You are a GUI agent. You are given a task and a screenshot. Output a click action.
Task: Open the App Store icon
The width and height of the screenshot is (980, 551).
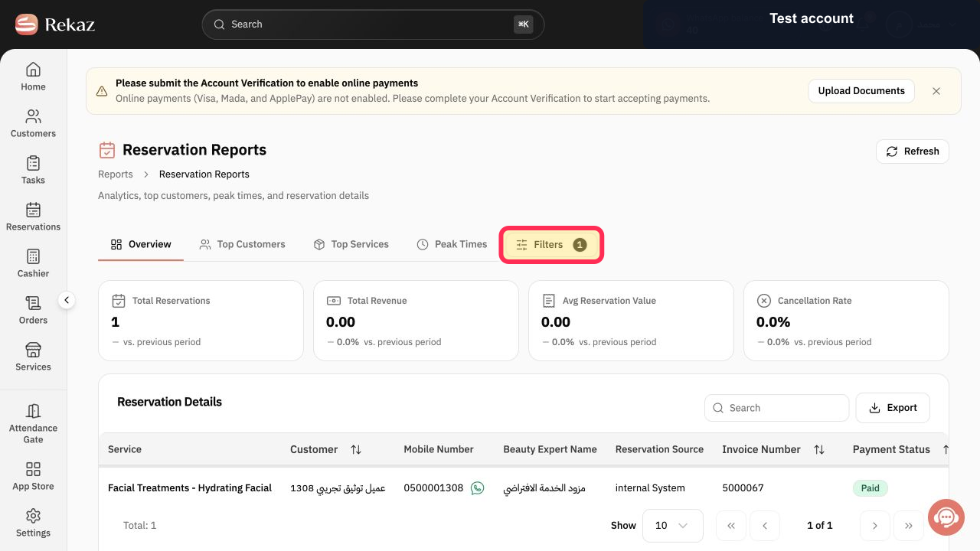click(x=33, y=469)
